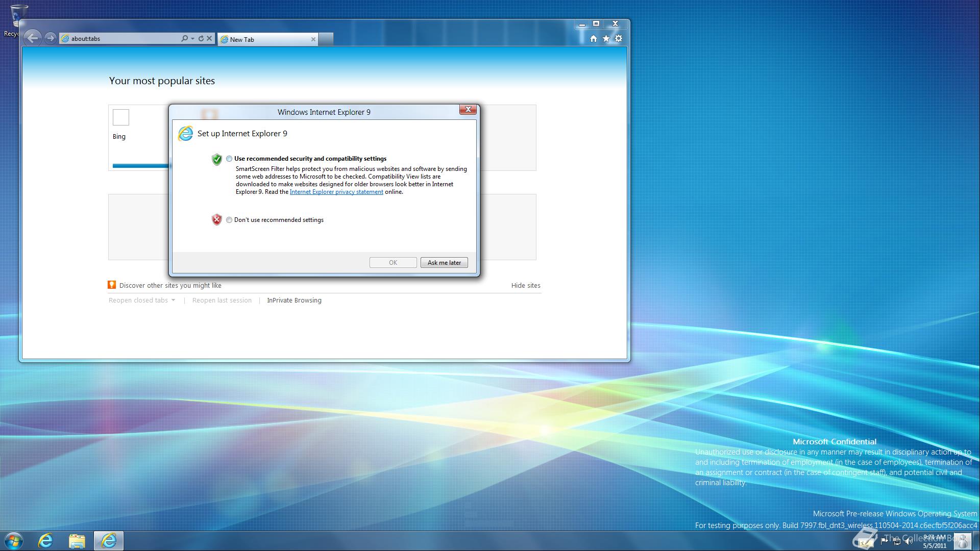Go to the Home page icon

(593, 38)
